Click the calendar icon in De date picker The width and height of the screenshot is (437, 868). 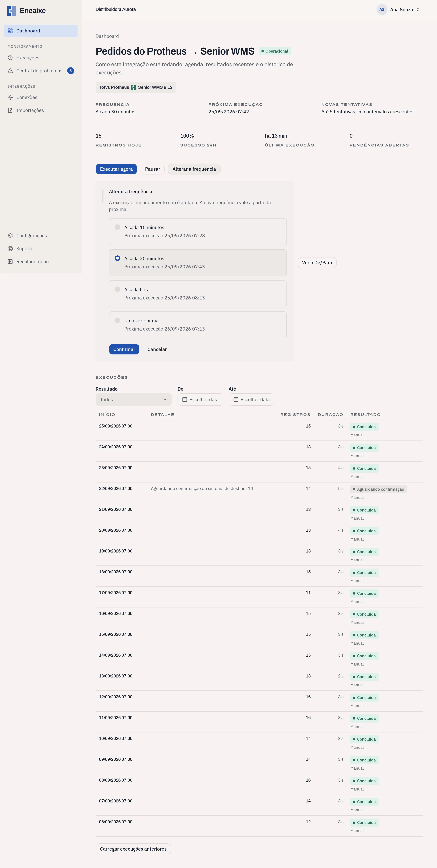click(x=185, y=399)
